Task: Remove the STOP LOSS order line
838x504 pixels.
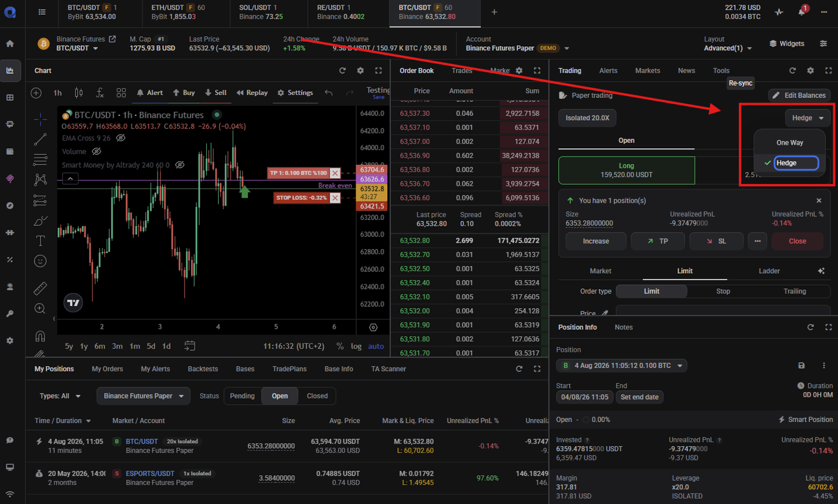Action: (335, 198)
